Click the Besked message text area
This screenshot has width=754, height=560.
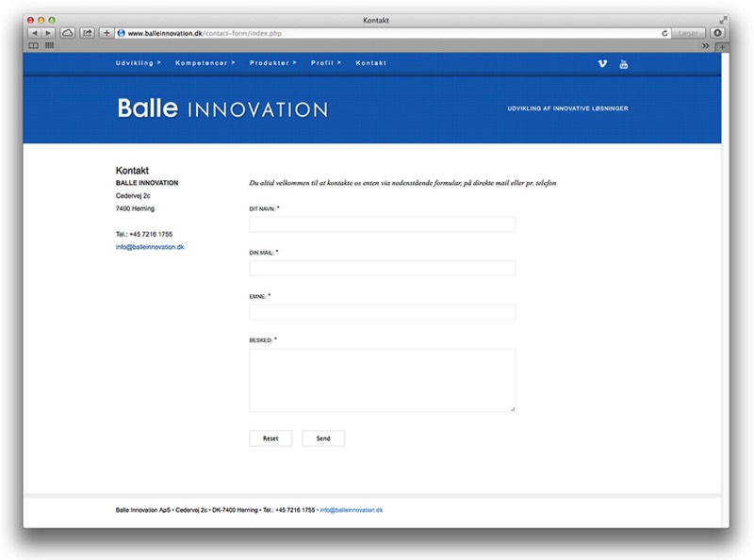tap(383, 380)
